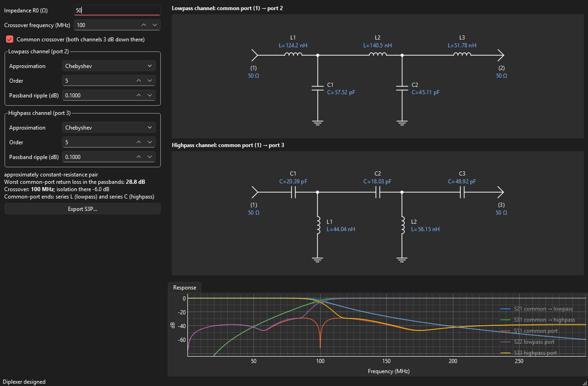Decrease the lowpass passband ripple value
588x386 pixels.
150,96
